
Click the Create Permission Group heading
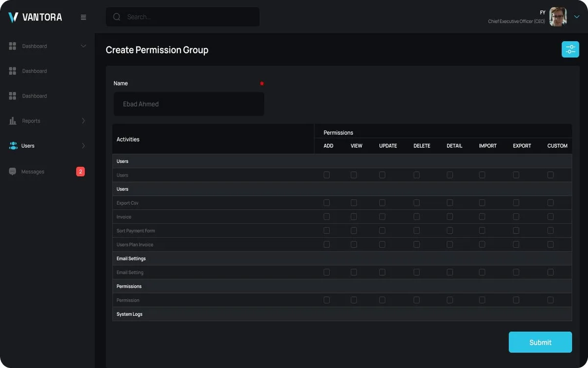click(x=157, y=50)
